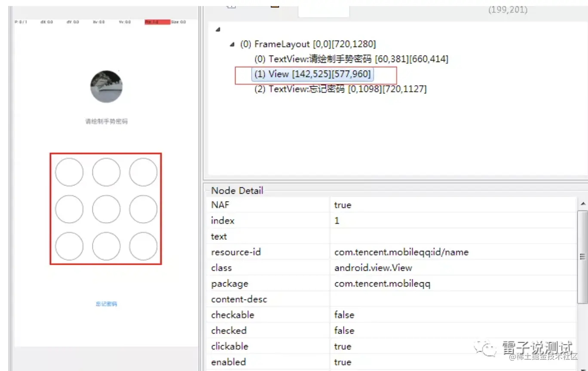Click the index property name cell
This screenshot has height=371, width=588.
(268, 220)
